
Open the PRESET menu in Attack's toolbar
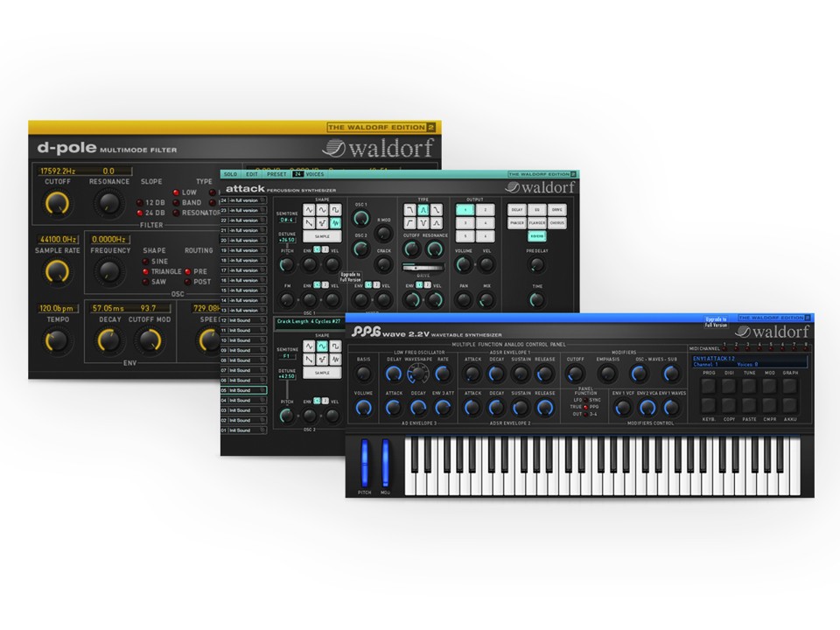[275, 173]
